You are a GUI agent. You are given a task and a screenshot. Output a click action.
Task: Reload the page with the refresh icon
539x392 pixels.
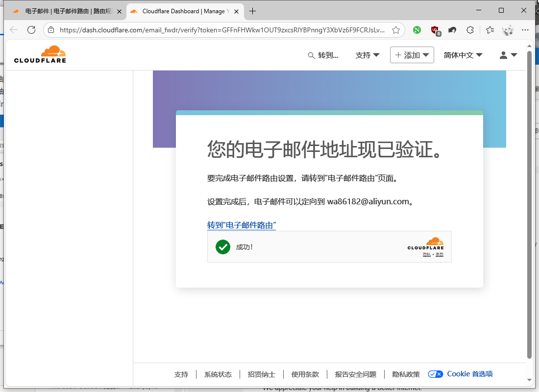pos(31,30)
